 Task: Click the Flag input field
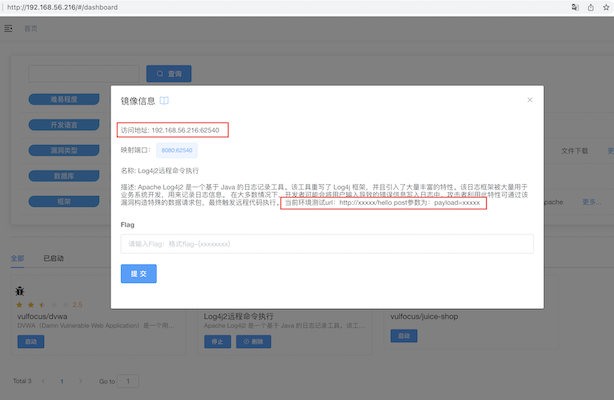coord(326,243)
